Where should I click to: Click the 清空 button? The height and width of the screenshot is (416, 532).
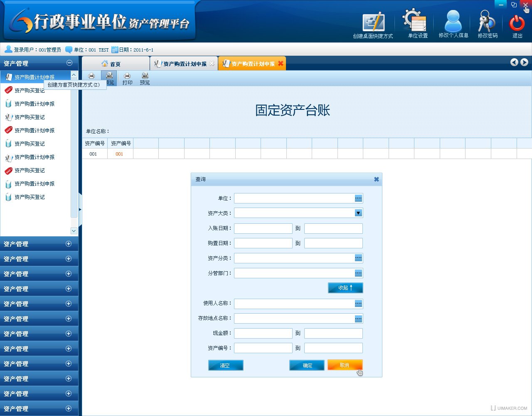tap(226, 365)
